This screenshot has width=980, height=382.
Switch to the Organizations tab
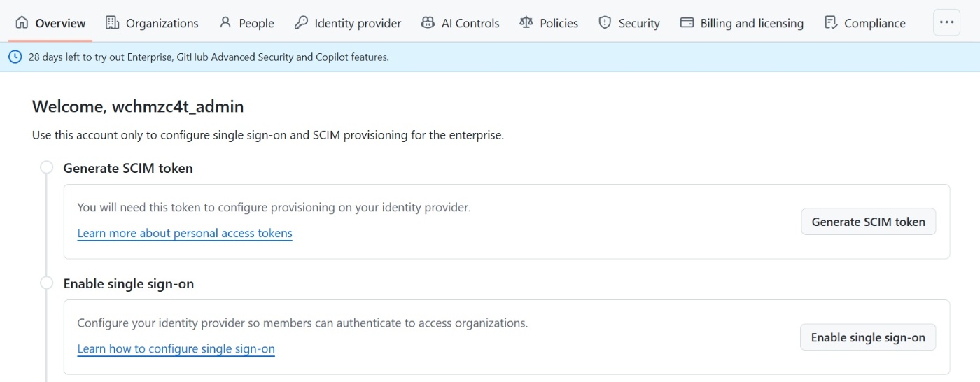coord(162,23)
